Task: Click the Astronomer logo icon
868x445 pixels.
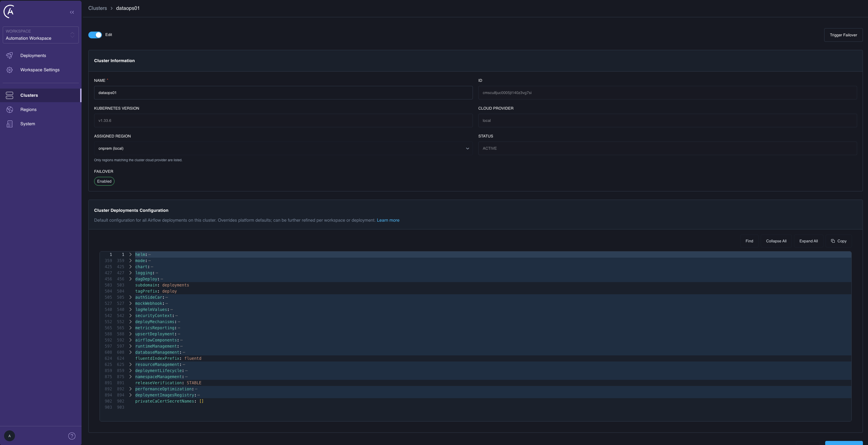Action: (9, 12)
